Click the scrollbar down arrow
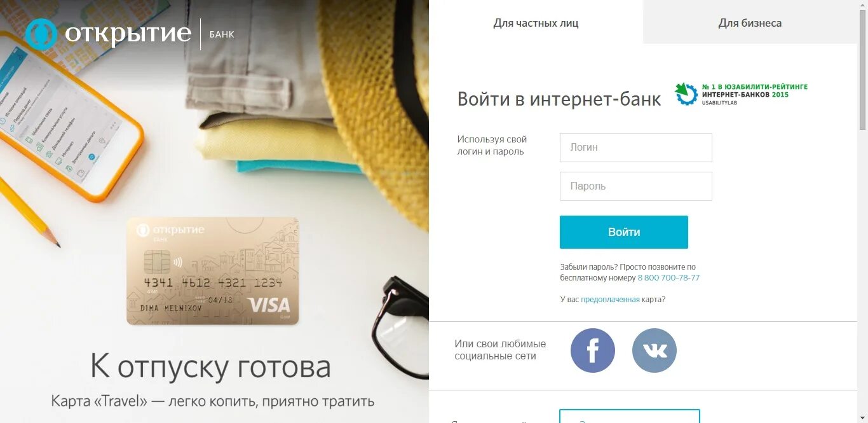The image size is (868, 423). coord(862,418)
